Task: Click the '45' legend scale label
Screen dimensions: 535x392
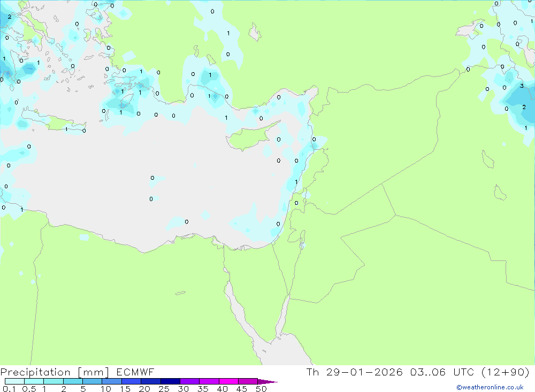Action: coord(242,389)
